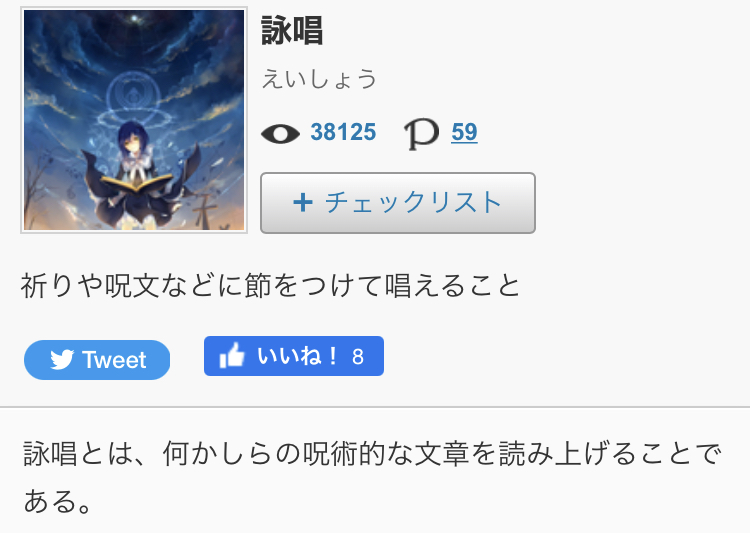Viewport: 750px width, 533px height.
Task: Click the paragraph starting 詠唱とは
Action: click(x=372, y=477)
